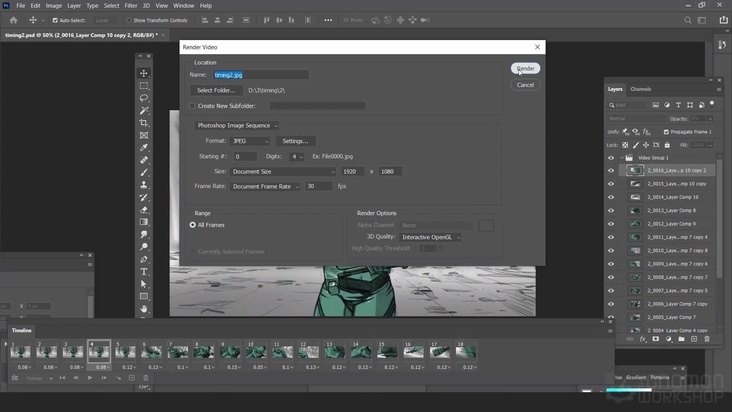Select the Type tool
Screen dimensions: 732x412
tap(144, 272)
